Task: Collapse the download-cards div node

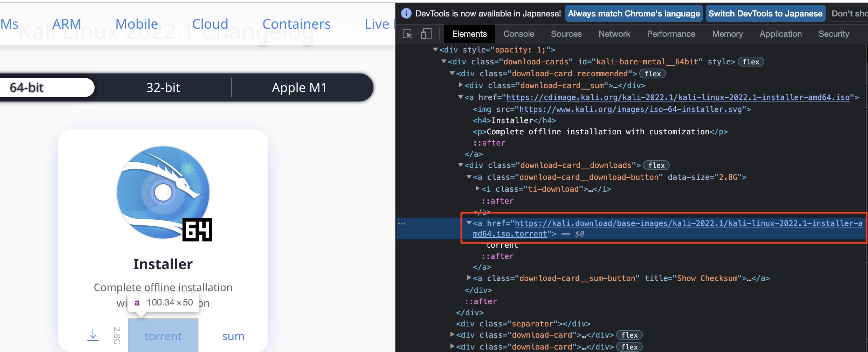Action: [444, 62]
